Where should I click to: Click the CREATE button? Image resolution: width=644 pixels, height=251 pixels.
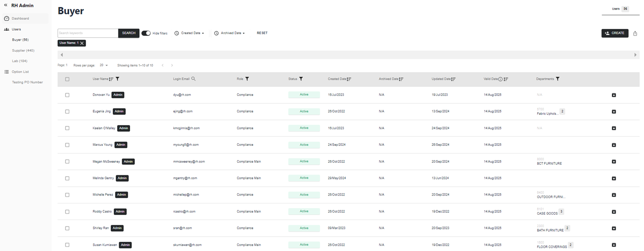tap(614, 33)
